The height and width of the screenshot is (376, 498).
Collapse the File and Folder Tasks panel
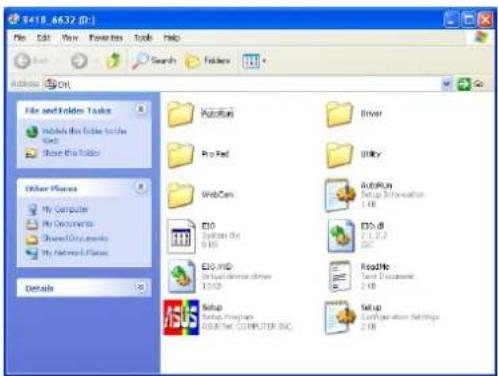tap(141, 109)
